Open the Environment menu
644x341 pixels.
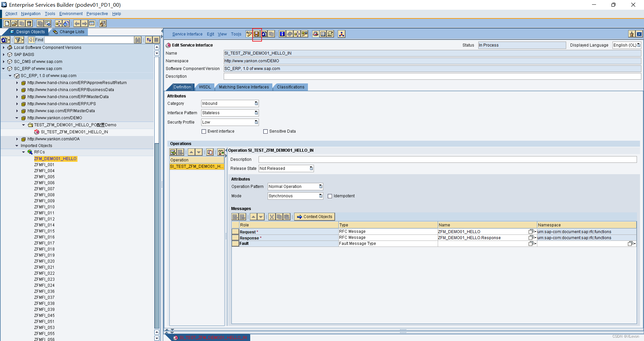[x=70, y=13]
